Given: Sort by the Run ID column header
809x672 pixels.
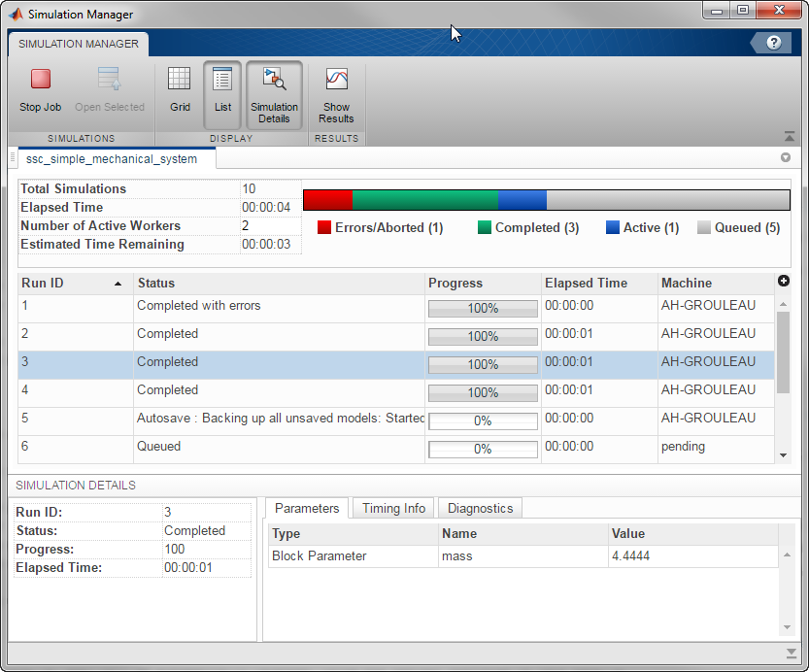Looking at the screenshot, I should (74, 283).
